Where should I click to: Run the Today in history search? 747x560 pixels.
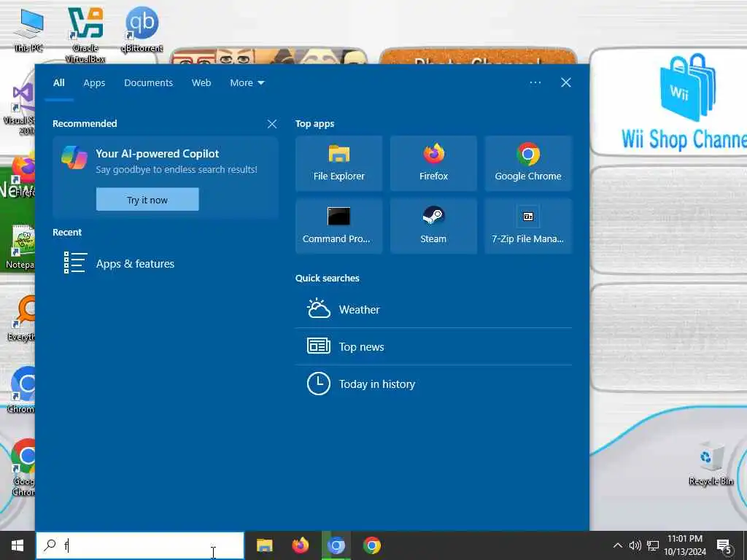coord(433,384)
